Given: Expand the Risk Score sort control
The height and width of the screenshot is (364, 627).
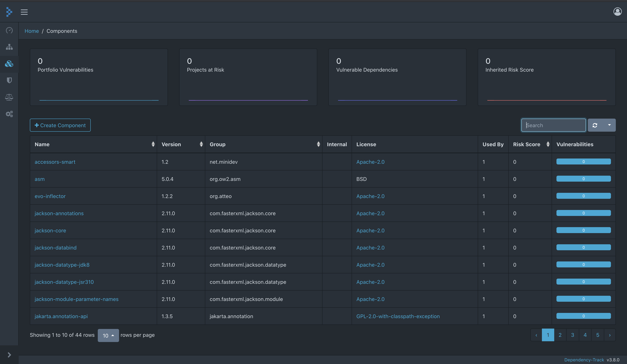Looking at the screenshot, I should pyautogui.click(x=547, y=144).
